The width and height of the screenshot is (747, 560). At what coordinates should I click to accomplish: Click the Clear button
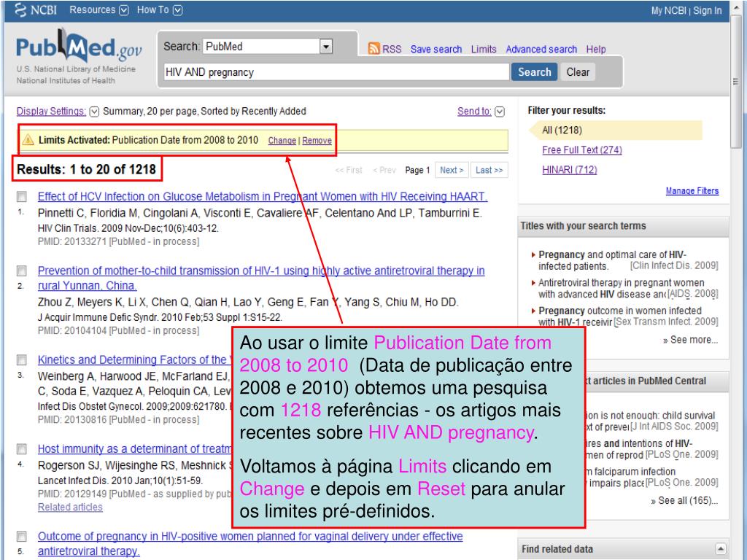[x=578, y=72]
